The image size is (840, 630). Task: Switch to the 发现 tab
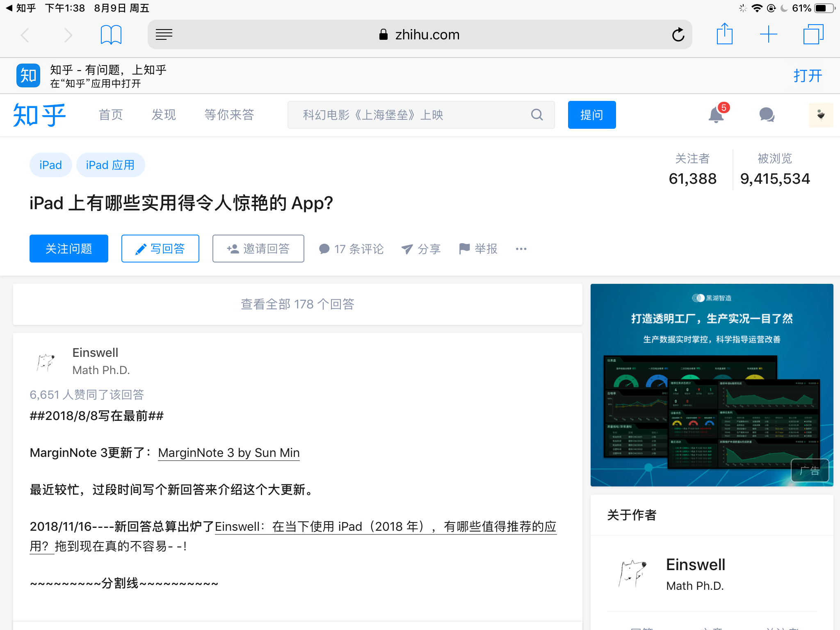click(164, 115)
